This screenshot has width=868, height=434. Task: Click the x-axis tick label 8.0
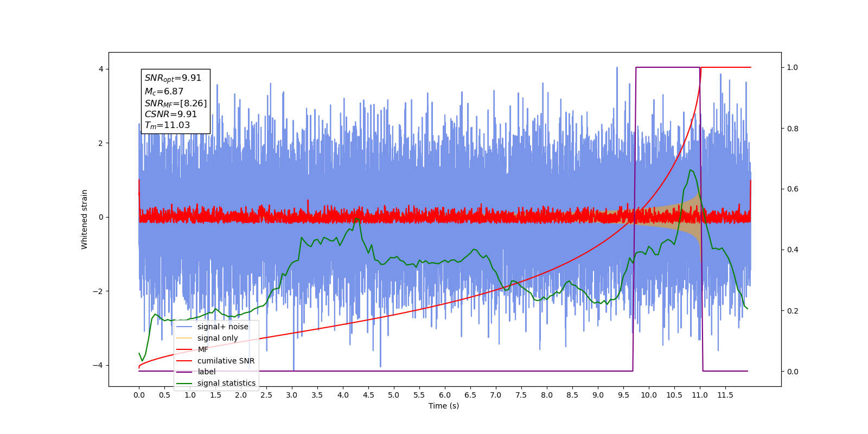coord(547,395)
